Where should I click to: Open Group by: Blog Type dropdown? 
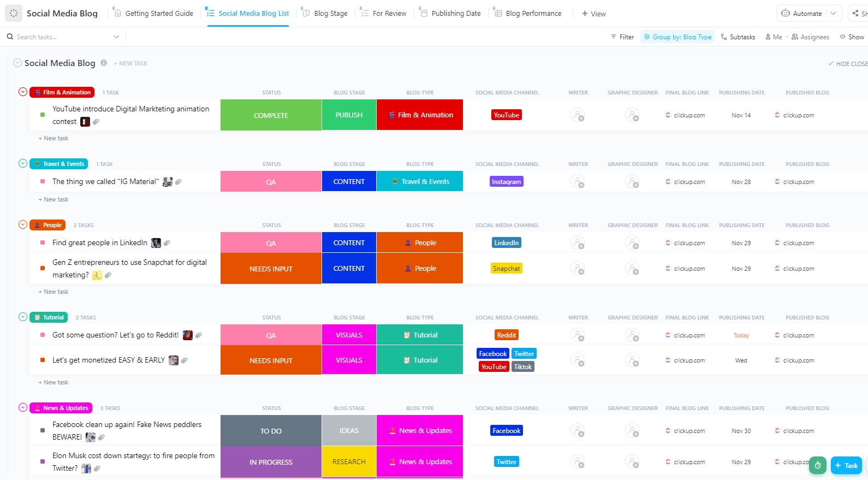click(677, 37)
